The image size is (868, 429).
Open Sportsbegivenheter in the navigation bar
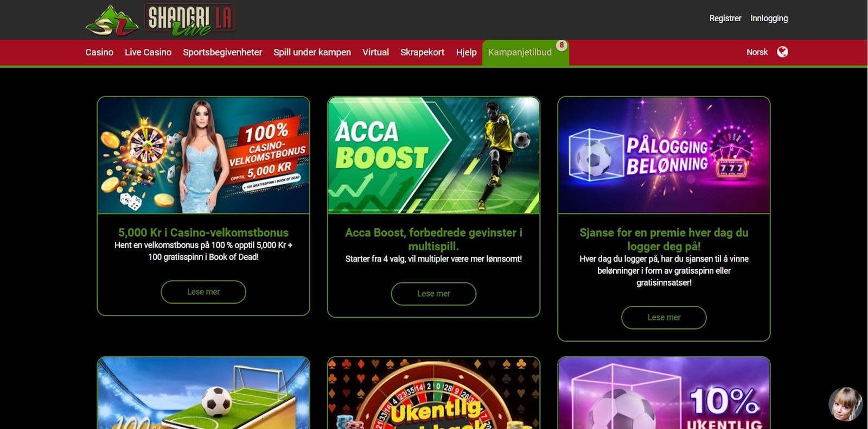click(222, 52)
